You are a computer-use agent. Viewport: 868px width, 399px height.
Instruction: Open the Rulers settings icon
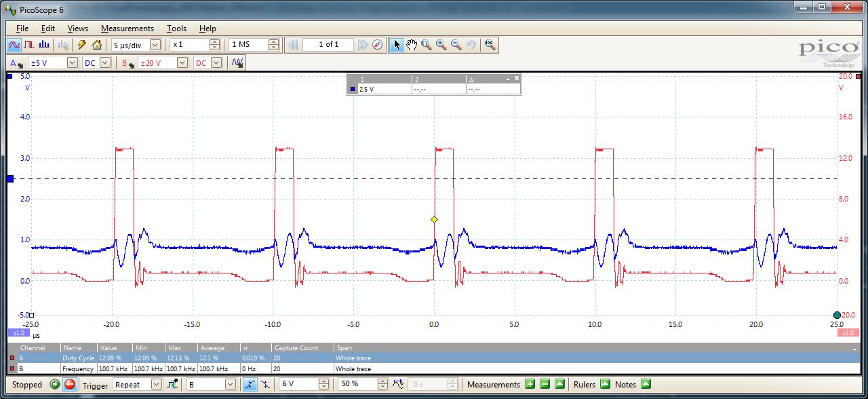(605, 384)
